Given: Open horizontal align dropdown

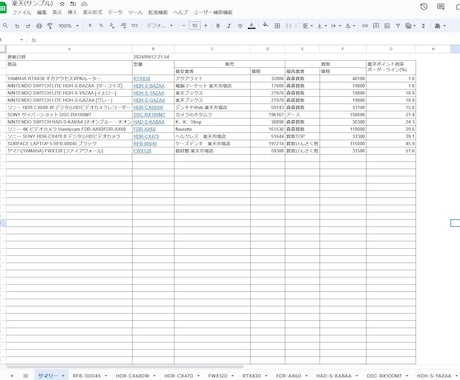Looking at the screenshot, I should pyautogui.click(x=307, y=26).
